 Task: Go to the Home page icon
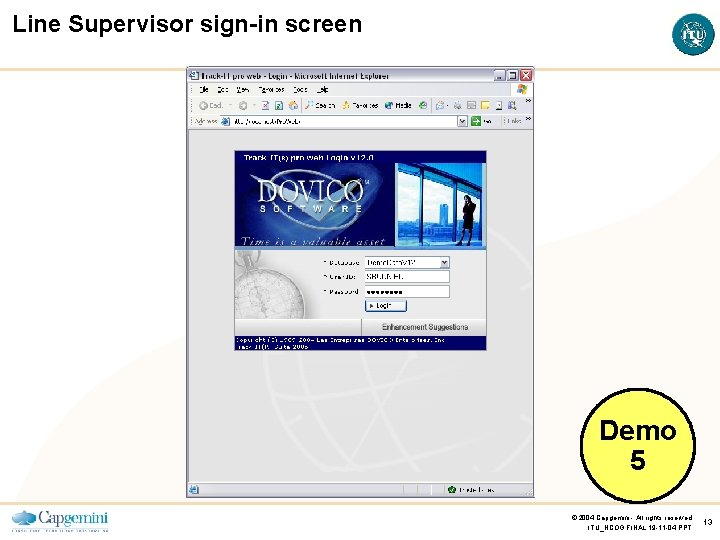pyautogui.click(x=293, y=106)
